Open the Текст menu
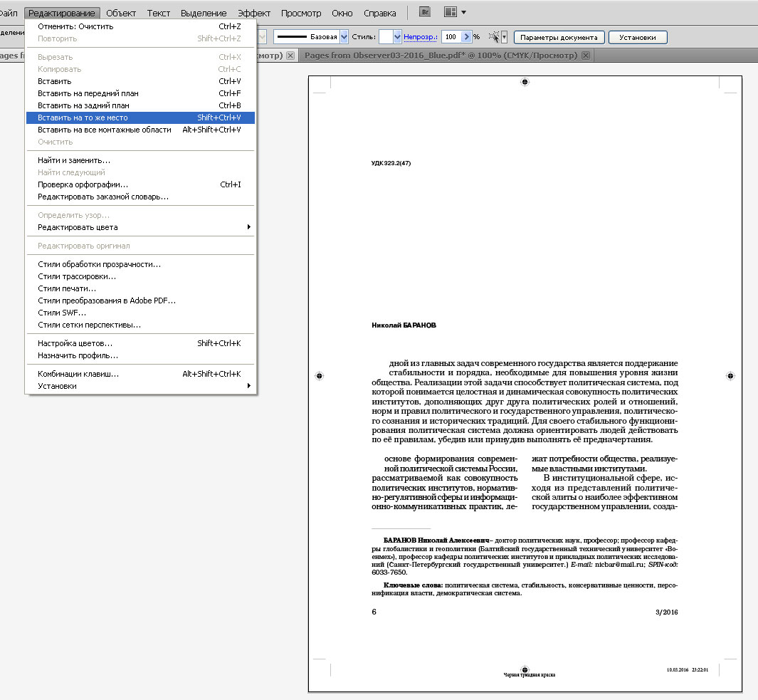The height and width of the screenshot is (700, 758). point(159,13)
